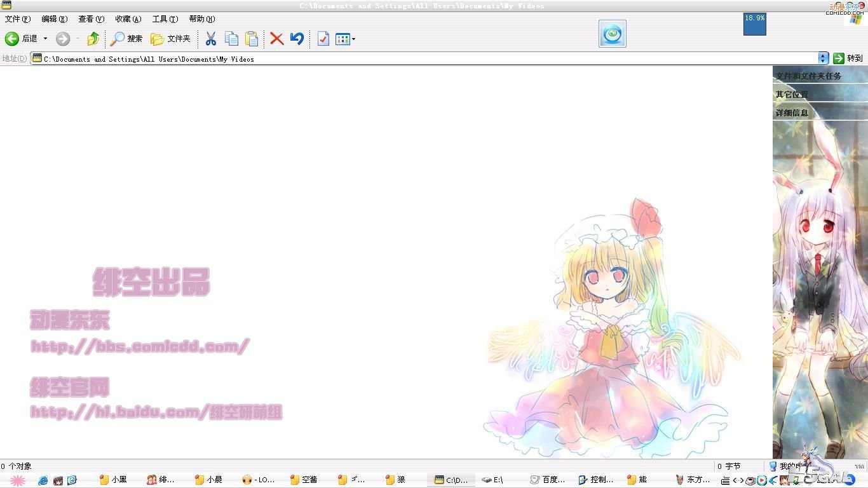Image resolution: width=868 pixels, height=488 pixels.
Task: Click the blue Undo arrow icon
Action: [297, 39]
